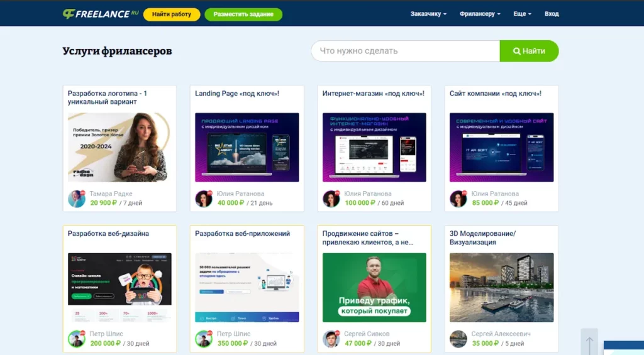The image size is (644, 355).
Task: Click Тамара Радке's avatar icon
Action: pyautogui.click(x=77, y=199)
